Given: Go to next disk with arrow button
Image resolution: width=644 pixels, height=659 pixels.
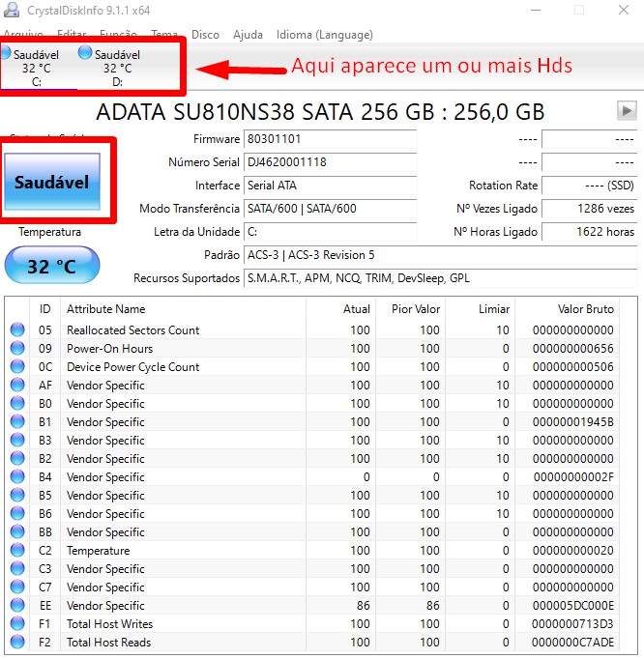Looking at the screenshot, I should (x=627, y=111).
